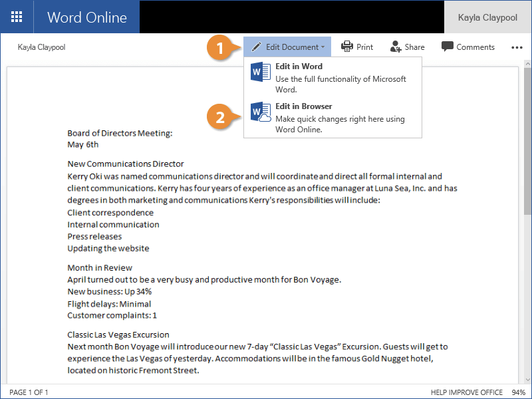Click the Comments speech bubble icon

pos(448,47)
